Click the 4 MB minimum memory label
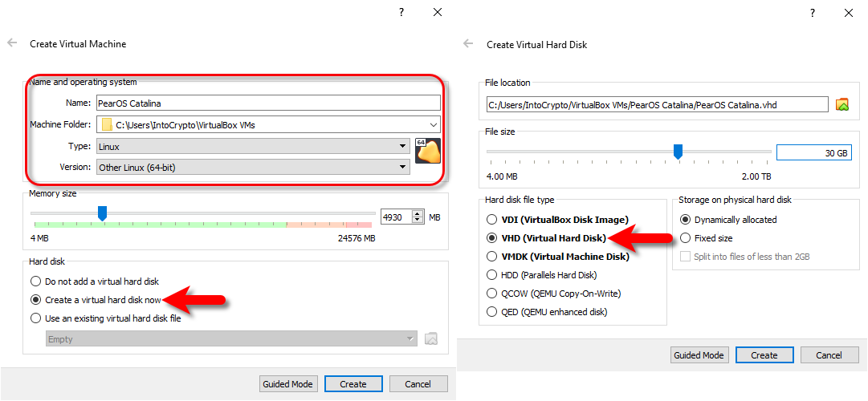The height and width of the screenshot is (401, 868). click(x=39, y=238)
